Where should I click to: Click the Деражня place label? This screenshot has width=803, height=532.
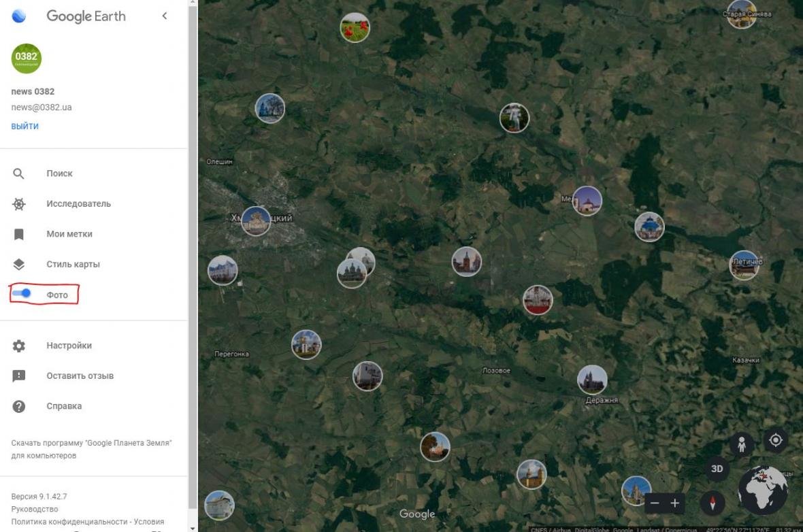tap(602, 401)
